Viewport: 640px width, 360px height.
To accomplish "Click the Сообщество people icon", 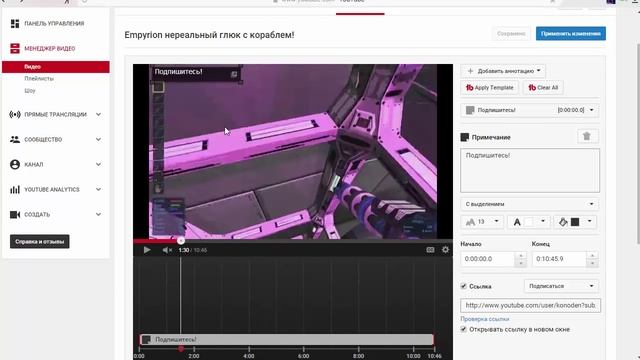I will [x=15, y=140].
